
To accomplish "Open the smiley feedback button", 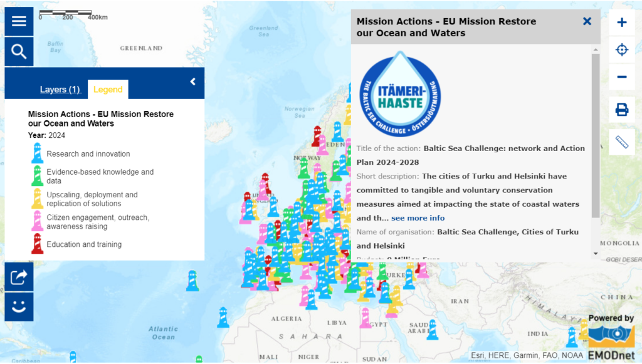I will (19, 307).
